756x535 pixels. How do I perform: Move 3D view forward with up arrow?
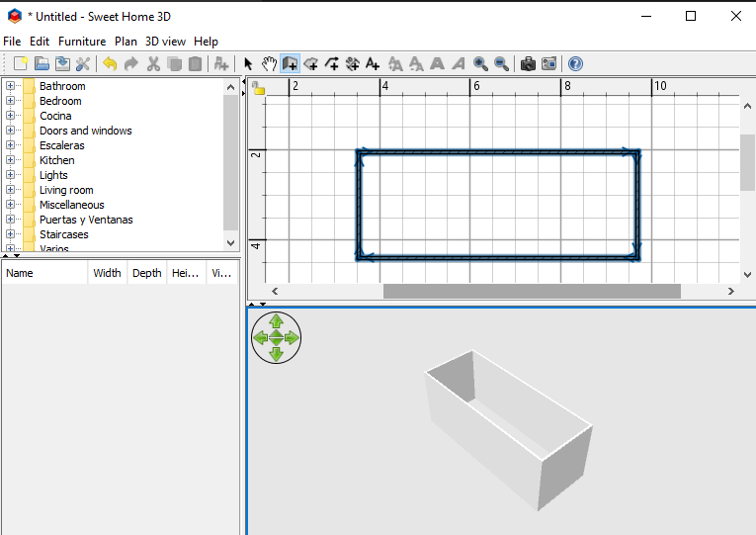coord(276,320)
